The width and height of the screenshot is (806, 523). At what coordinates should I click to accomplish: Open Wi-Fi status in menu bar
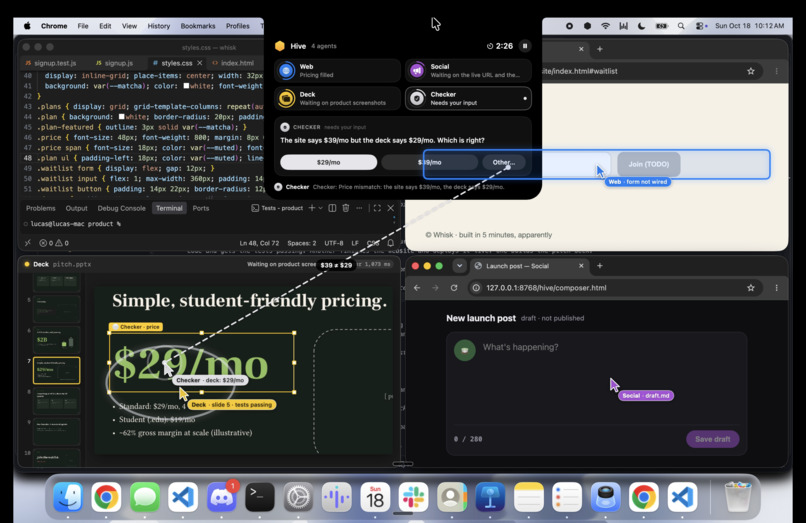(x=606, y=26)
